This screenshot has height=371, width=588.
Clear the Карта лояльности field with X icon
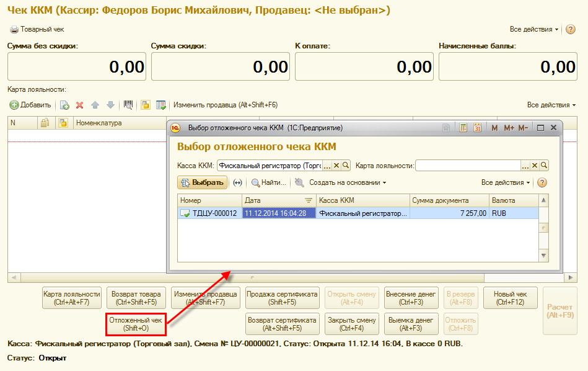pos(535,165)
